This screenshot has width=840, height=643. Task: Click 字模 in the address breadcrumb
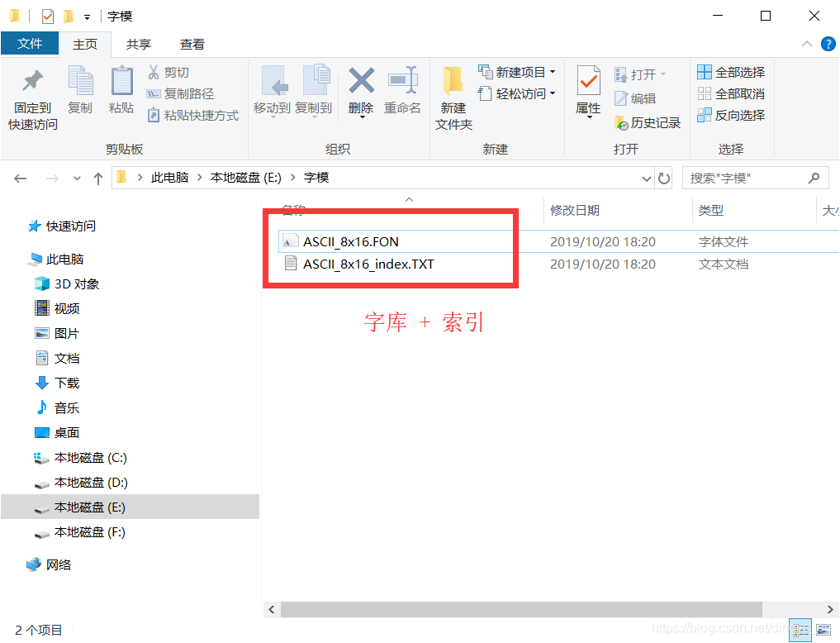pyautogui.click(x=316, y=178)
